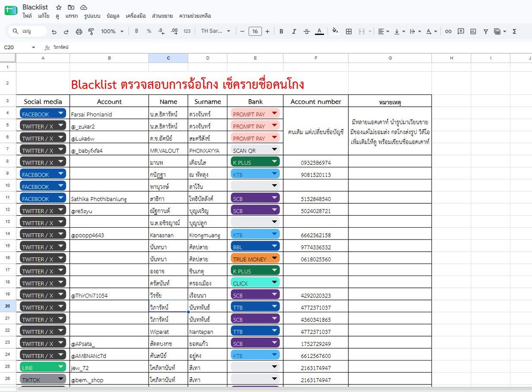Open the TRUE MONEY bank dropdown
The width and height of the screenshot is (532, 392).
[x=274, y=259]
